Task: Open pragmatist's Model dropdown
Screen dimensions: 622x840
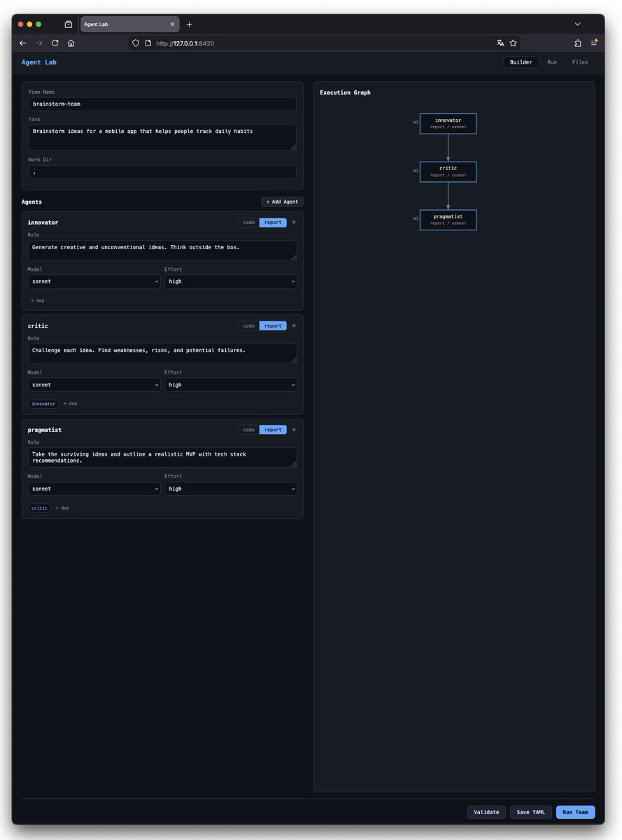Action: pyautogui.click(x=94, y=489)
